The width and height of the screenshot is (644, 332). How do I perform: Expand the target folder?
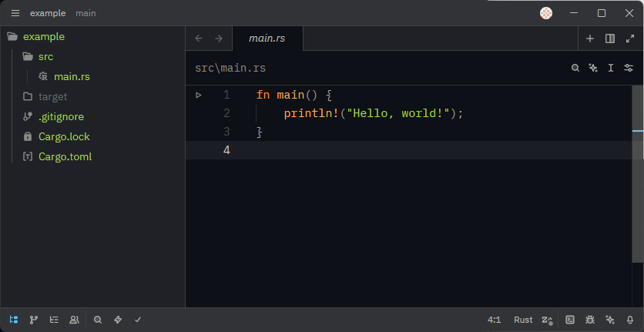92,97
